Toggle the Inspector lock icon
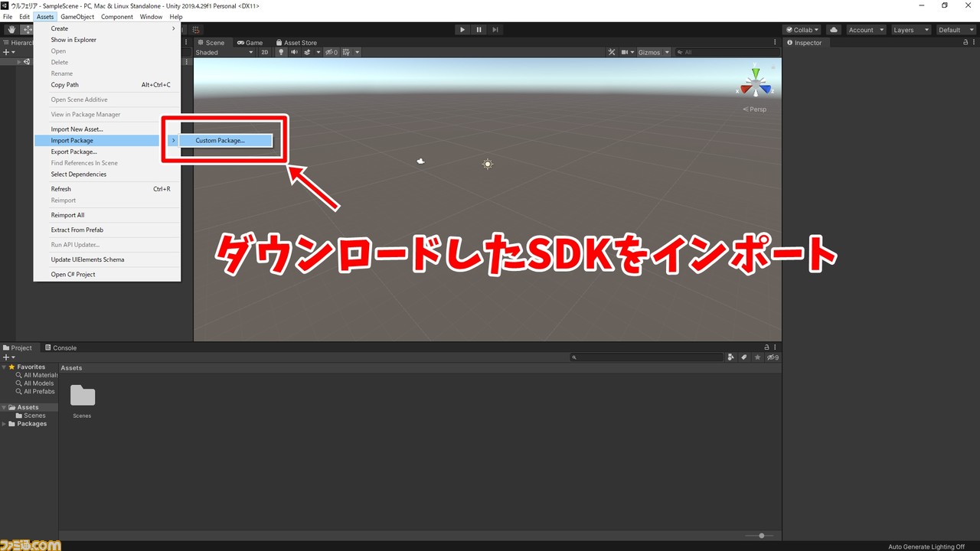Image resolution: width=980 pixels, height=551 pixels. click(x=965, y=43)
